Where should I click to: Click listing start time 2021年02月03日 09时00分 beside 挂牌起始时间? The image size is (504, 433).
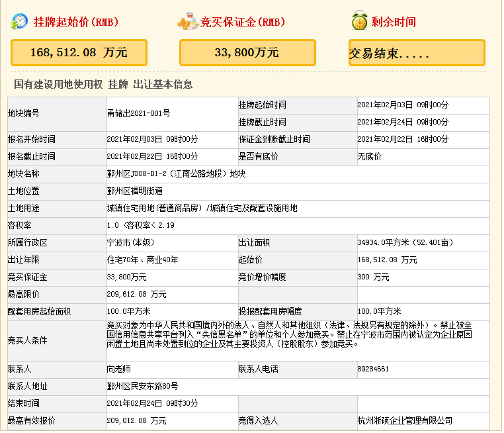(x=403, y=105)
